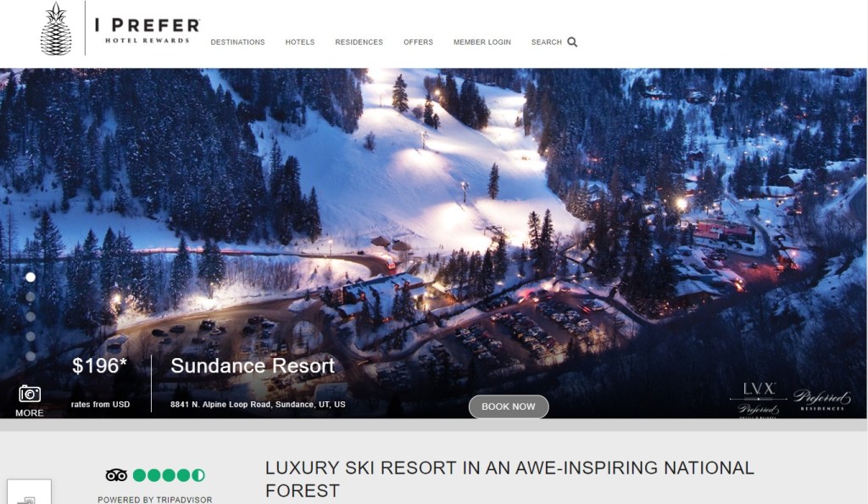
Task: Open the Hotels menu
Action: coord(300,42)
